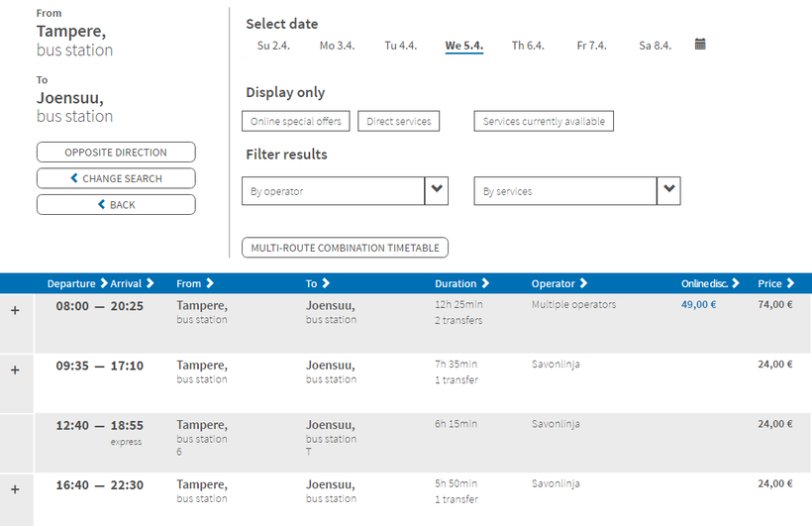The height and width of the screenshot is (526, 812).
Task: Select date Tu 4.4.
Action: (x=400, y=46)
